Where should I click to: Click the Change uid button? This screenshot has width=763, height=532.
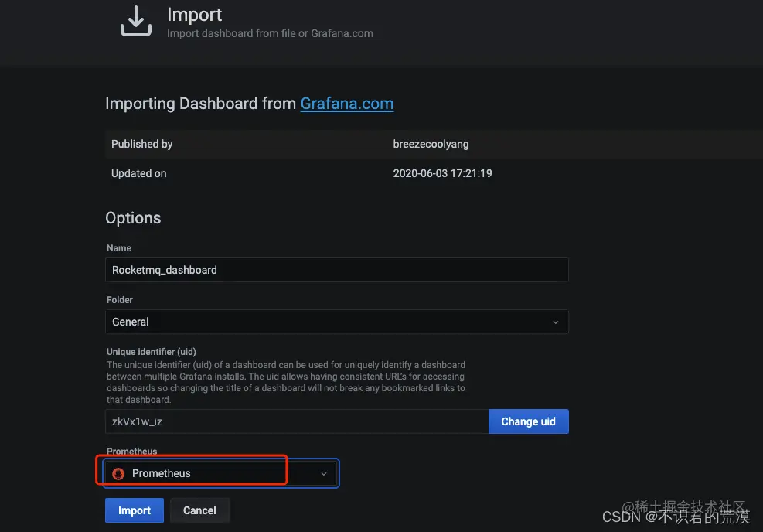click(x=529, y=421)
